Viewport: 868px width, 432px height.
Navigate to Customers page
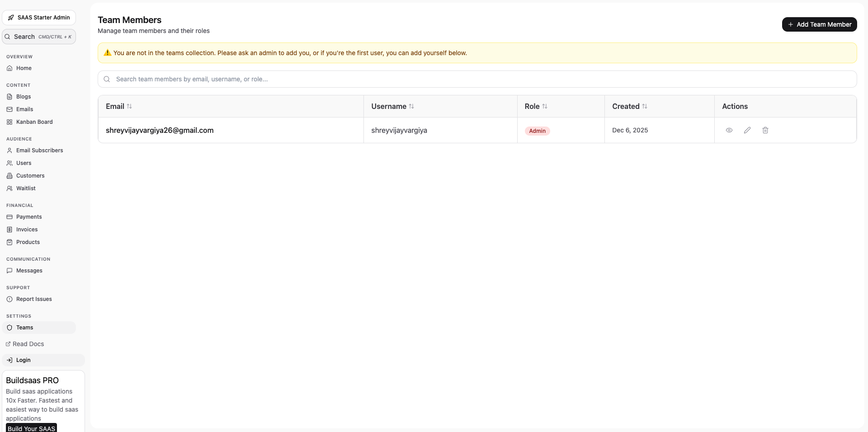point(39,176)
